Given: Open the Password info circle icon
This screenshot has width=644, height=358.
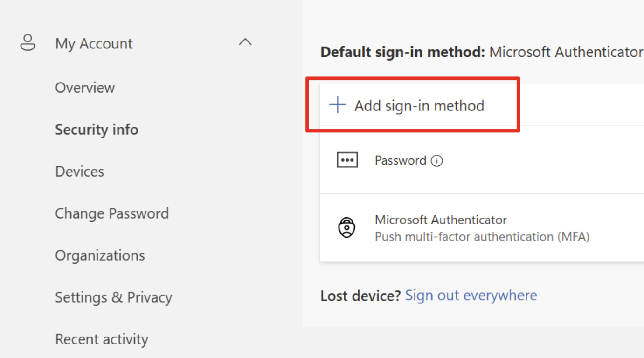Looking at the screenshot, I should point(437,161).
